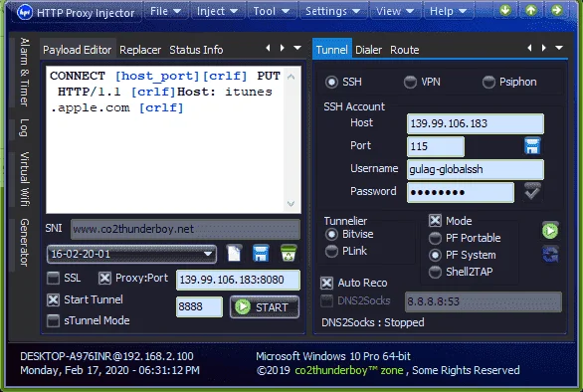Click the START button
This screenshot has height=392, width=583.
[x=265, y=307]
